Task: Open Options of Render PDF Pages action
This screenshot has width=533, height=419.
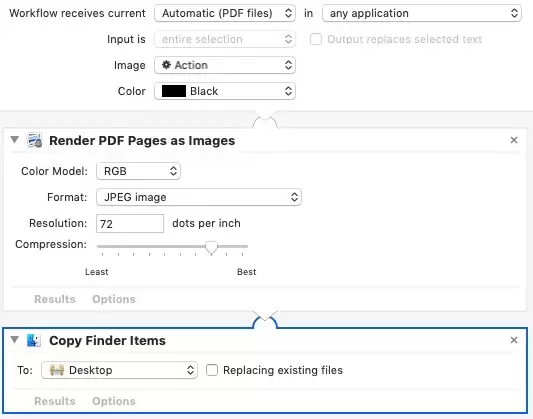Action: [x=114, y=299]
